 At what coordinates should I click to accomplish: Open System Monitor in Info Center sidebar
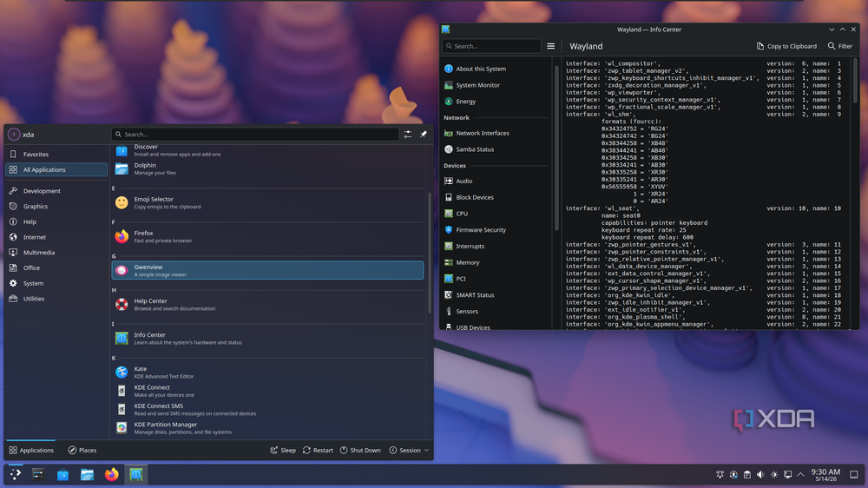coord(496,85)
